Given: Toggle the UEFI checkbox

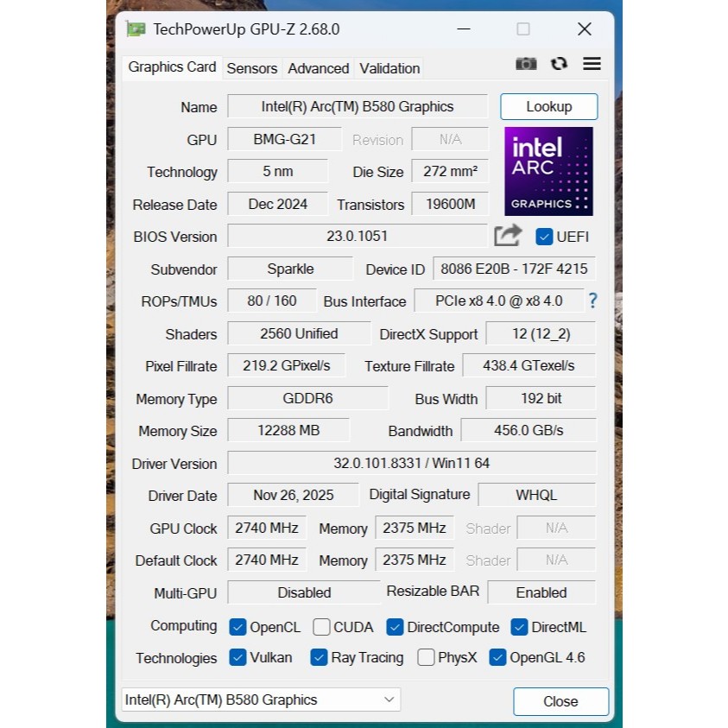Looking at the screenshot, I should pos(544,237).
